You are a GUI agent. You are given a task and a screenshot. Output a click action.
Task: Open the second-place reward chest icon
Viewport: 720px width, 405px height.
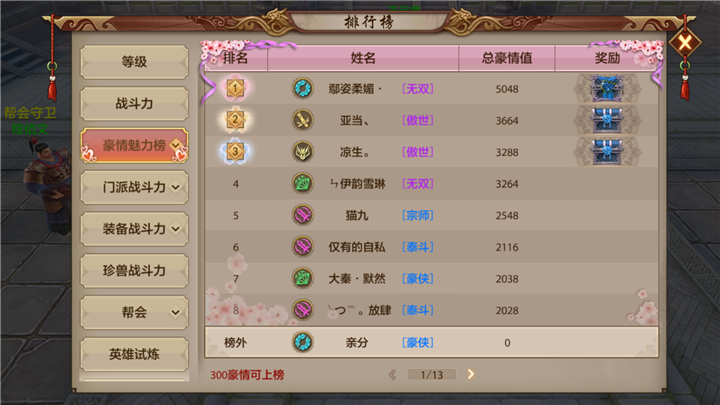(607, 120)
